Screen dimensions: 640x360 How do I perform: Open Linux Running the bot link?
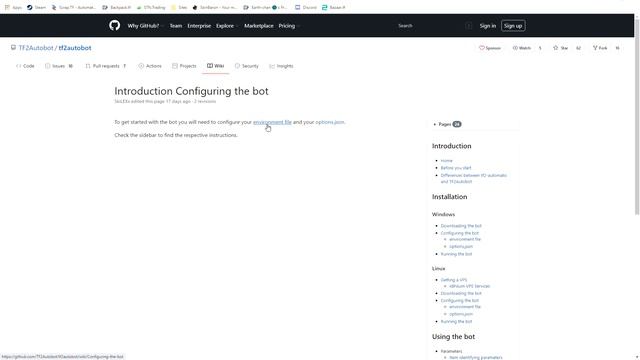point(456,321)
